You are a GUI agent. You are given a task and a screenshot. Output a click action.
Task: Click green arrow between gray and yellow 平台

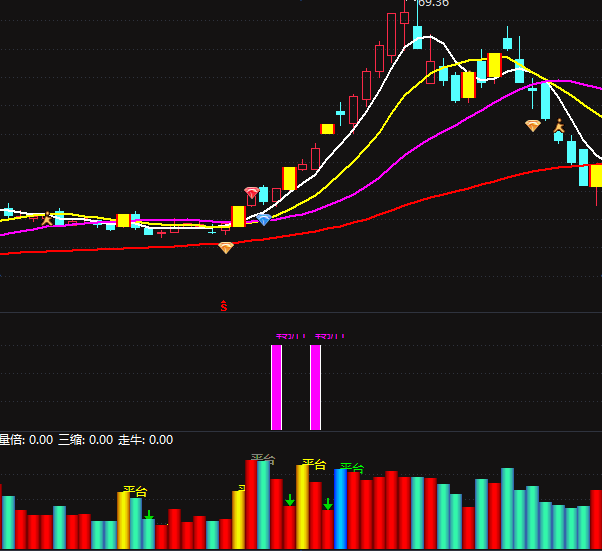tap(290, 500)
